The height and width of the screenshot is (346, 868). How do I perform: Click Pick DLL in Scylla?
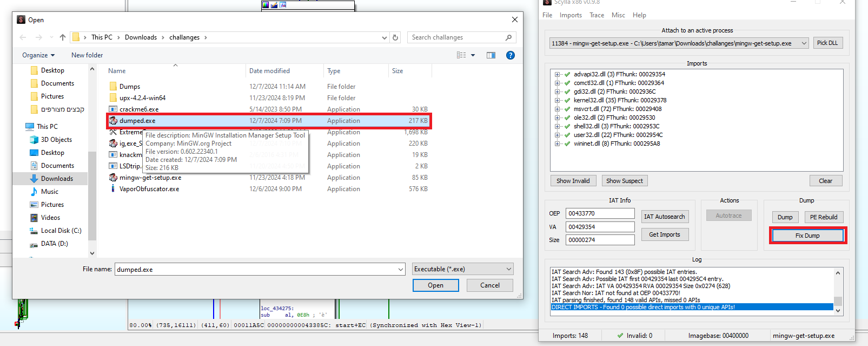click(x=827, y=43)
